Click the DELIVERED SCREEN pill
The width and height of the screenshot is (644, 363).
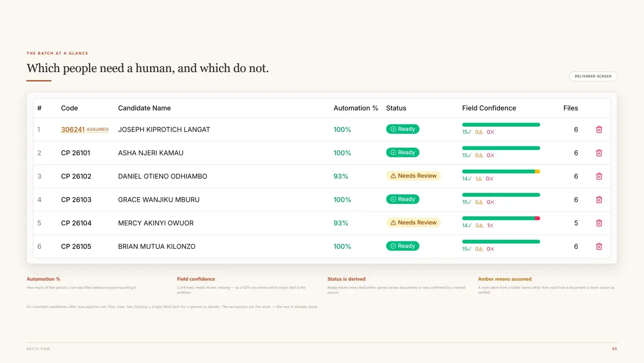point(593,76)
